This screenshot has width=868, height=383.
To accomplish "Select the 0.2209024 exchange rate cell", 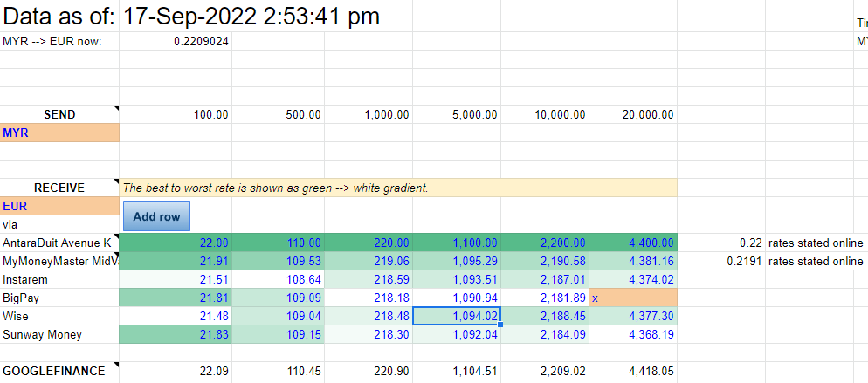I will (x=176, y=41).
